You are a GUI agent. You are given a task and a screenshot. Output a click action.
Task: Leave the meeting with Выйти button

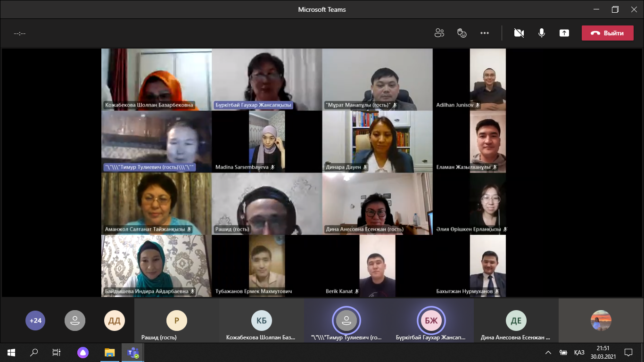coord(607,33)
